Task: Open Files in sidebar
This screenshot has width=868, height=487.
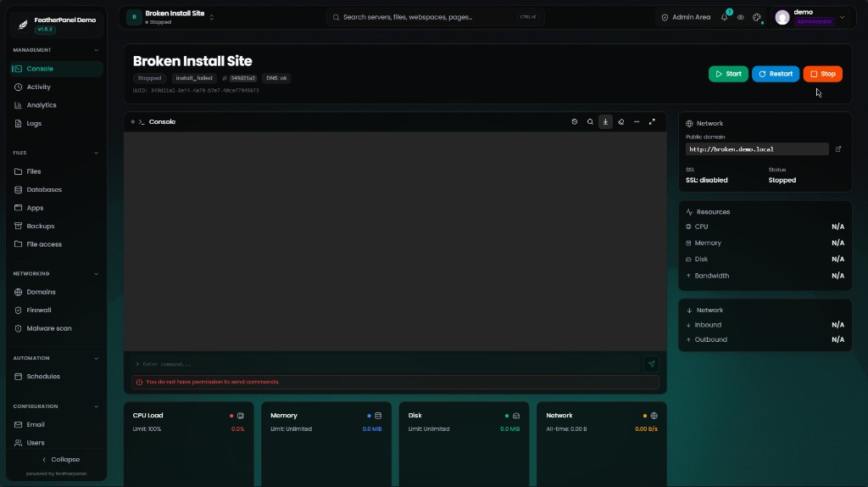Action: [x=57, y=171]
